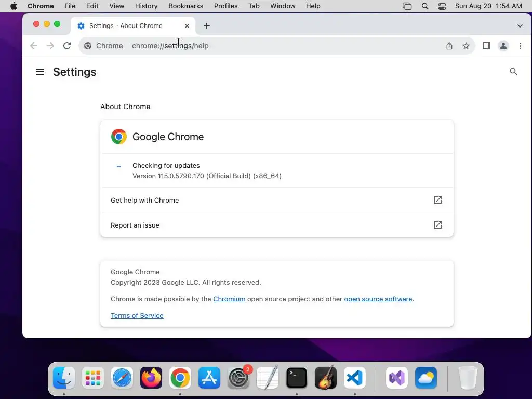The height and width of the screenshot is (399, 532).
Task: Click Get help with Chrome row
Action: point(277,200)
